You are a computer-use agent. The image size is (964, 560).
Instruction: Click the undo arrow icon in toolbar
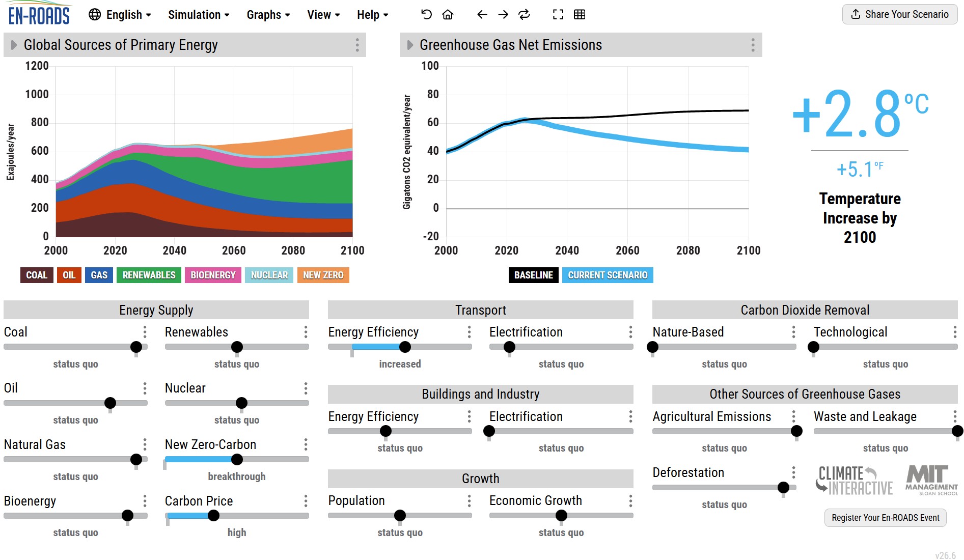426,15
